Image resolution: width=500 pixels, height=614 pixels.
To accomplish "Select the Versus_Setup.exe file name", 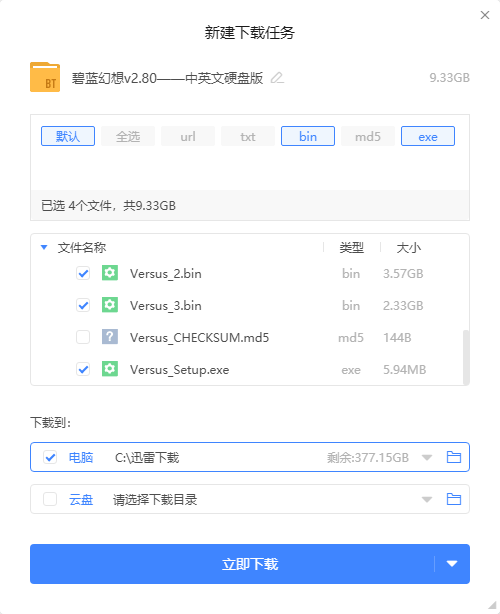I will [180, 370].
